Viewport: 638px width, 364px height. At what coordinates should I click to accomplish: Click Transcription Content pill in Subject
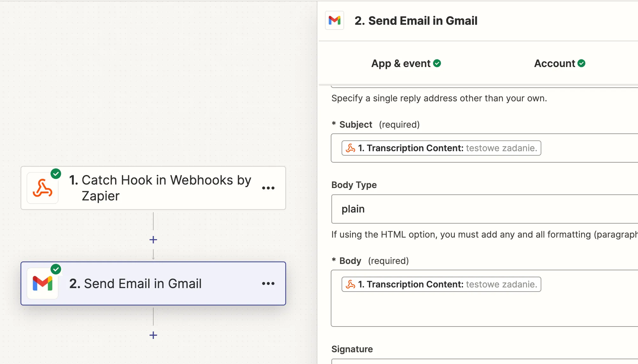(441, 148)
